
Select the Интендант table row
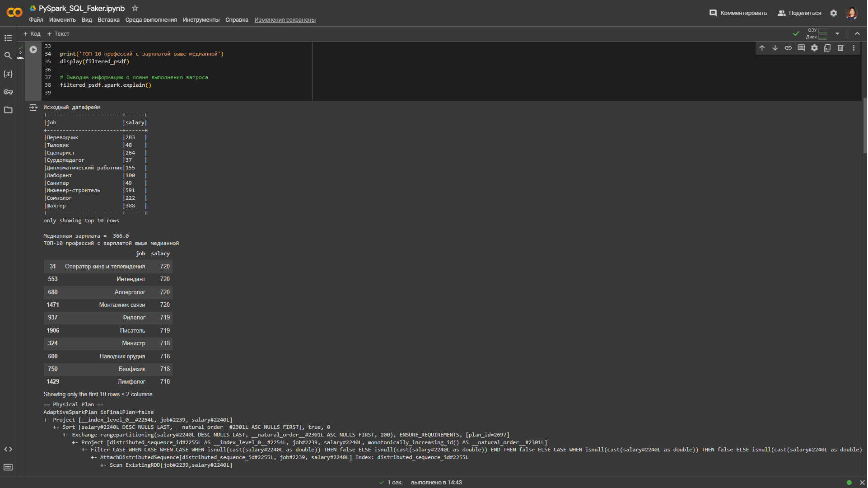108,279
